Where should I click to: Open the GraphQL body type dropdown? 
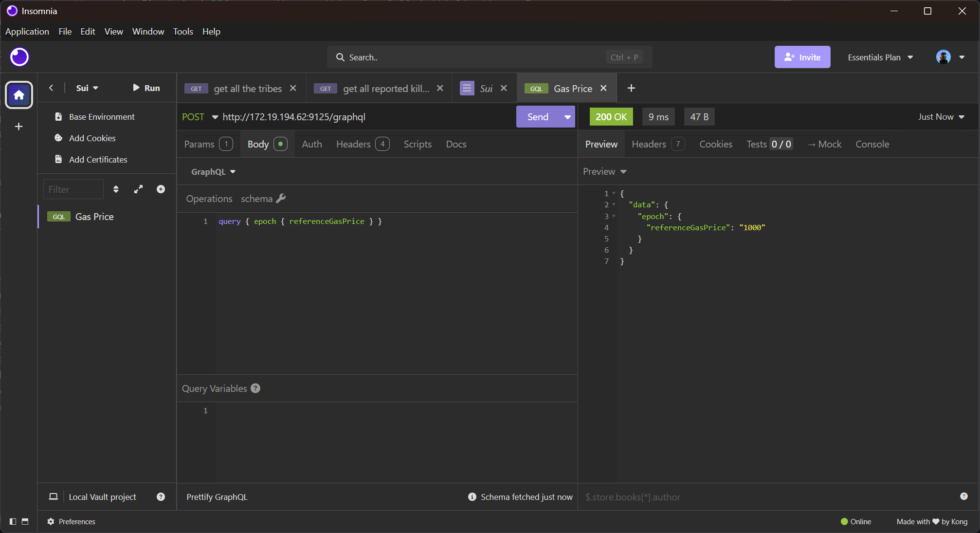[x=213, y=171]
